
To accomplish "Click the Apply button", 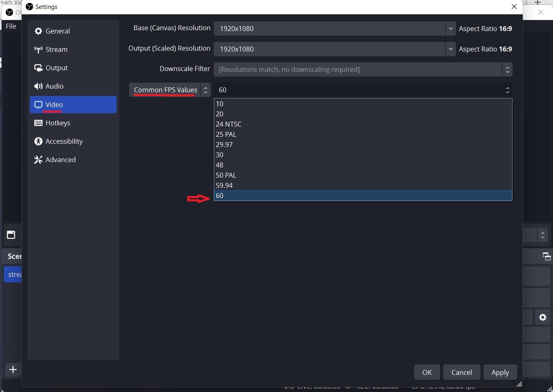I will point(500,372).
